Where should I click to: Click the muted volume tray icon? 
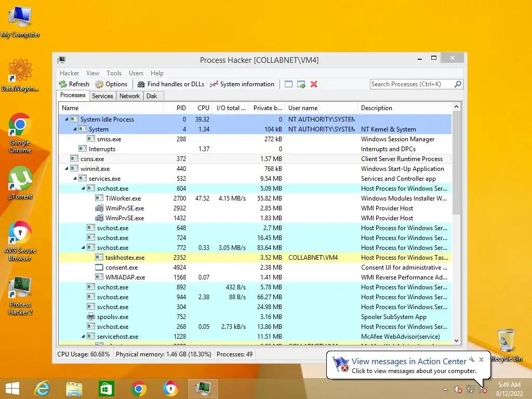click(458, 390)
